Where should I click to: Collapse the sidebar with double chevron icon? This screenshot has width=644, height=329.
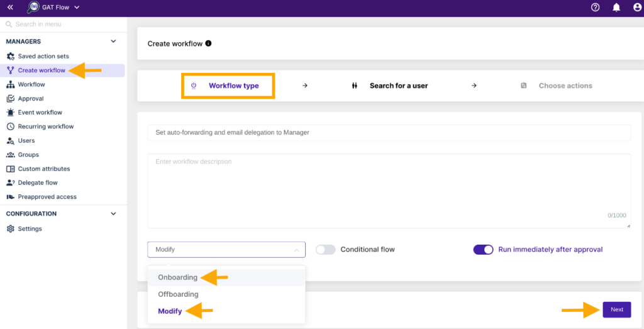(x=10, y=7)
